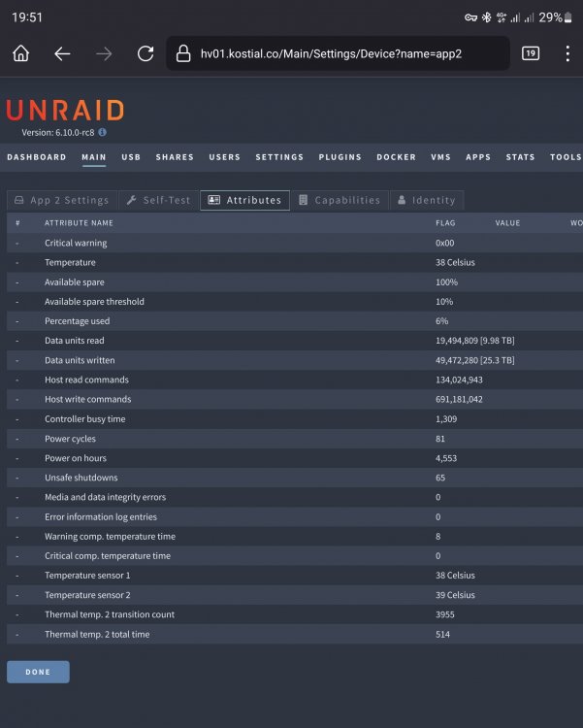This screenshot has width=583, height=728.
Task: Click the Percentage used 6% value
Action: (442, 321)
